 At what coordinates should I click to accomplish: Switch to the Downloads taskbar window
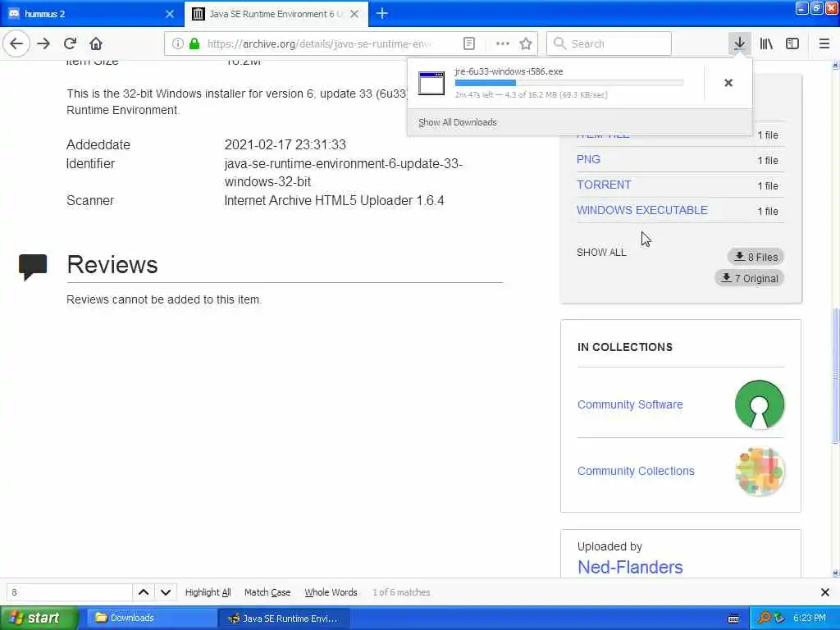(150, 618)
